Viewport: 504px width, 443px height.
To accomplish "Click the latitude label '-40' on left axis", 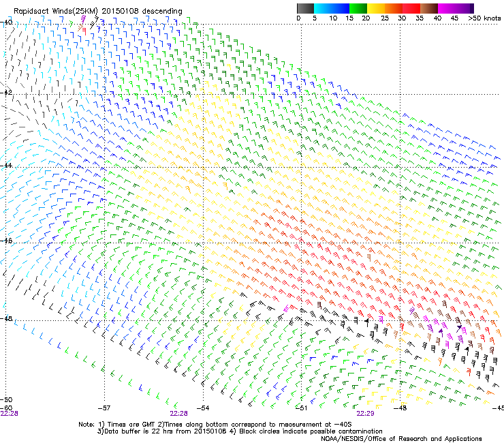I will click(6, 22).
